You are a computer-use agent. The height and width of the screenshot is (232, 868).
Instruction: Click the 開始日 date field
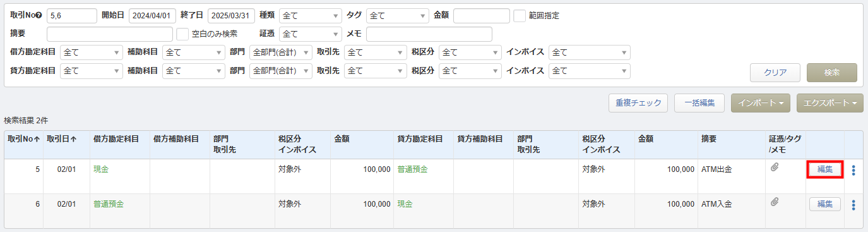pos(152,16)
